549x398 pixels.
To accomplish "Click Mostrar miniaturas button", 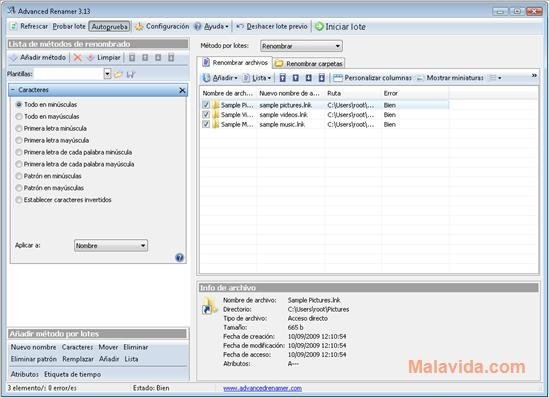I will click(450, 78).
